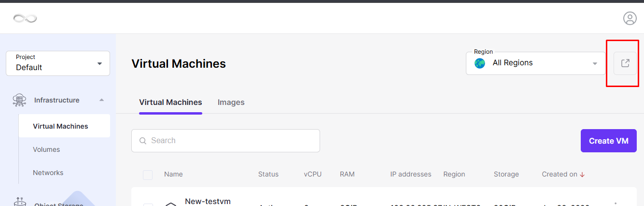
Task: Collapse the Infrastructure section chevron
Action: click(101, 100)
